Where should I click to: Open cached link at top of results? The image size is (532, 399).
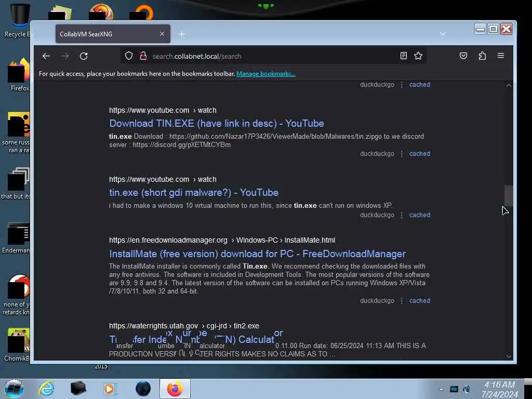tap(420, 85)
